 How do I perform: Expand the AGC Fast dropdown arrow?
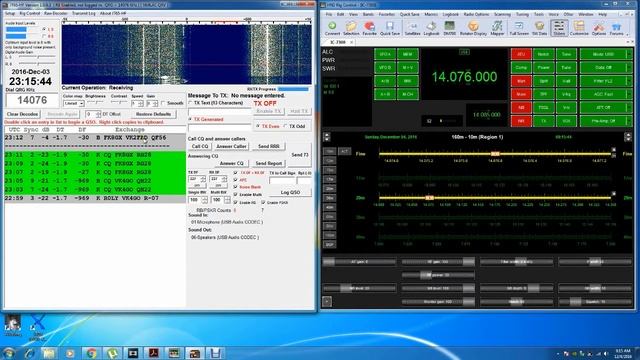629,94
